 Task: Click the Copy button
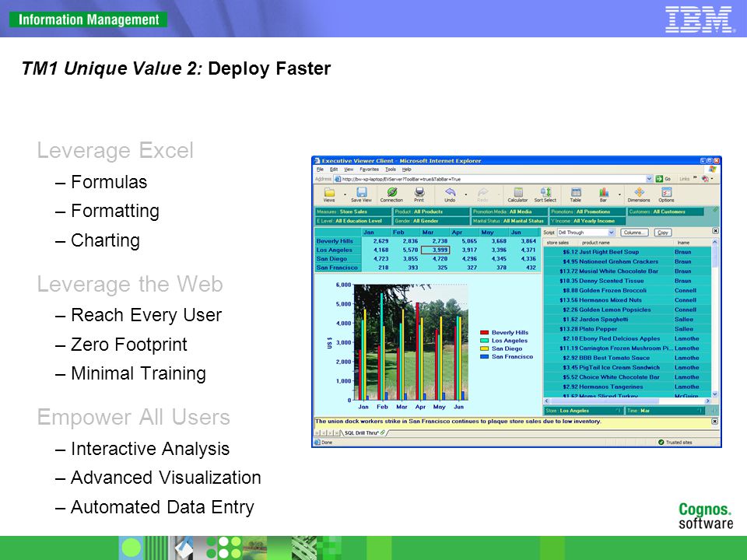click(x=663, y=233)
